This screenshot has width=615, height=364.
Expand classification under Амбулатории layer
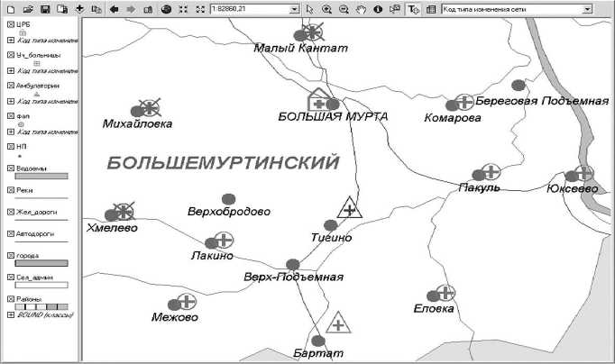(11, 101)
